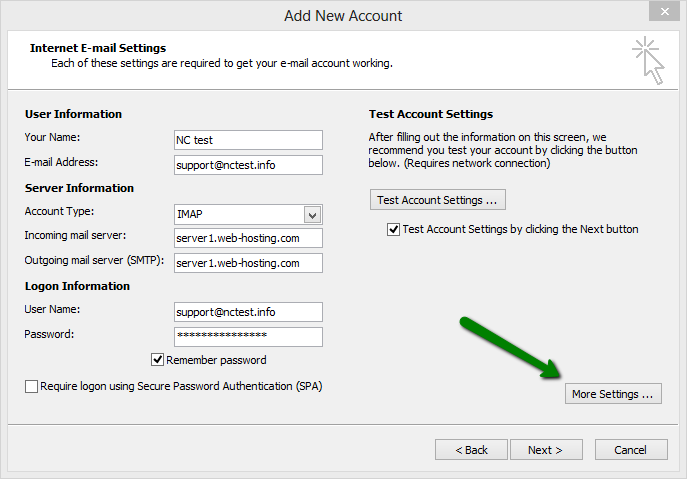Viewport: 687px width, 479px height.
Task: Toggle the Remember password checkbox
Action: coord(157,360)
